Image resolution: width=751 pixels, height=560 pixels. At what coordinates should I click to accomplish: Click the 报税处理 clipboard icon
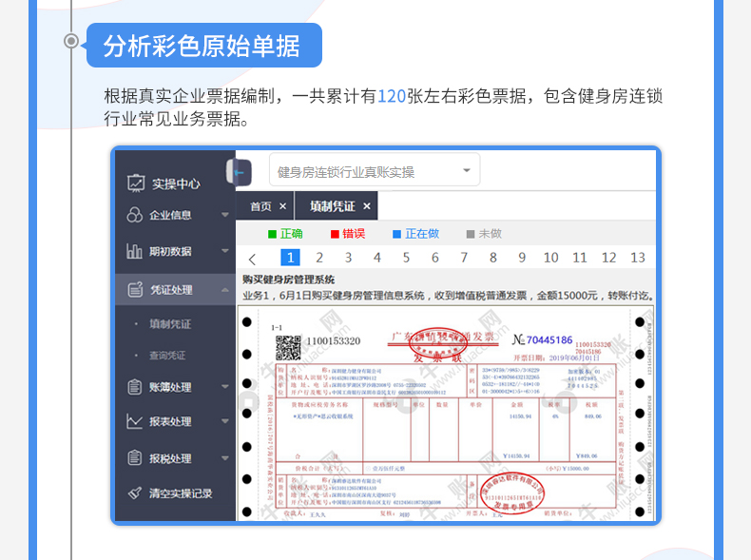click(135, 458)
